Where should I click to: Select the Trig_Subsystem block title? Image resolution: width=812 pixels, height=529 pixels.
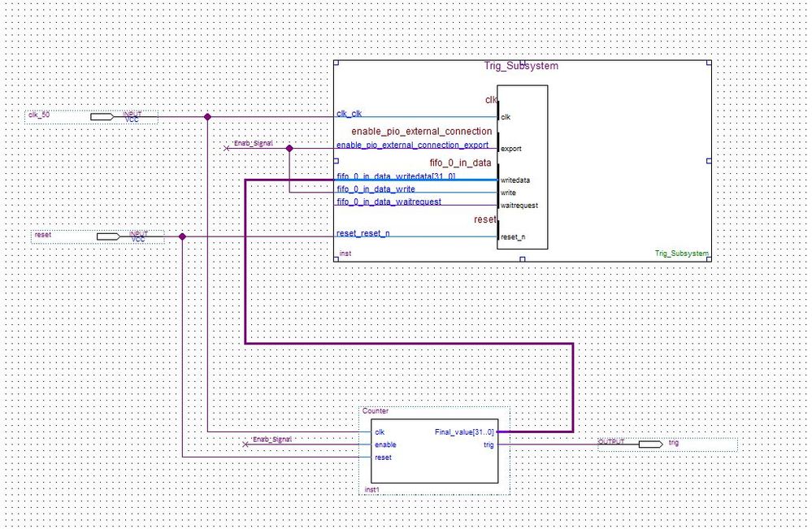coord(521,66)
